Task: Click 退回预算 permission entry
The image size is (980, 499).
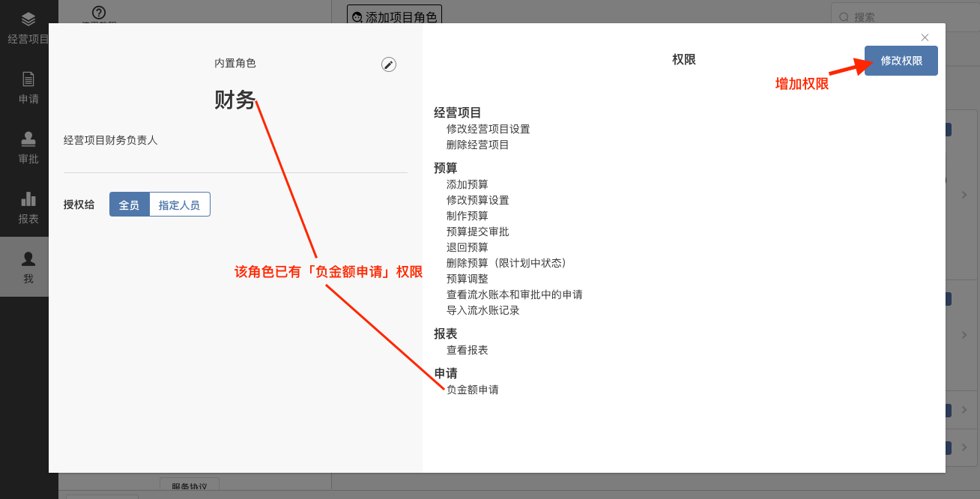Action: (x=468, y=247)
